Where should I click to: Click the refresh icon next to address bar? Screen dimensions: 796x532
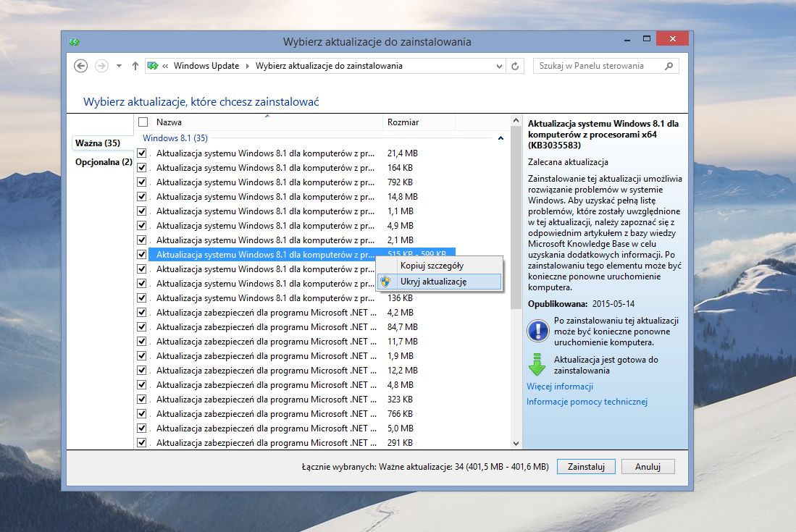pyautogui.click(x=514, y=65)
